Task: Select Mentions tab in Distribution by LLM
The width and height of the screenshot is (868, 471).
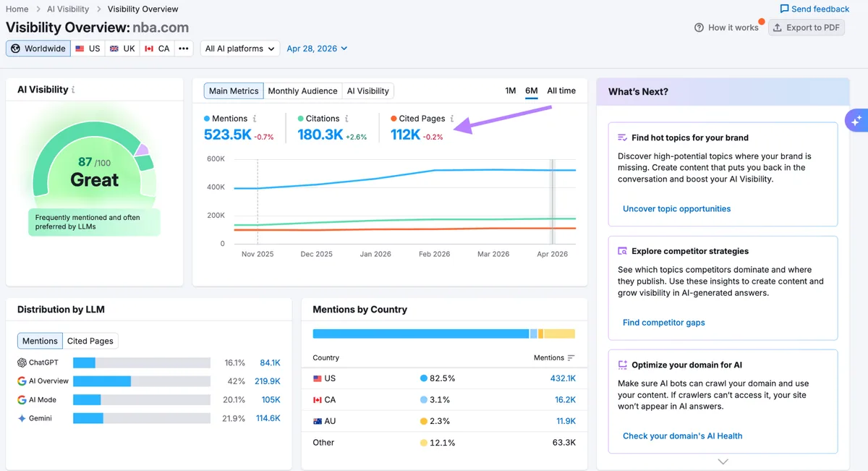Action: click(40, 341)
